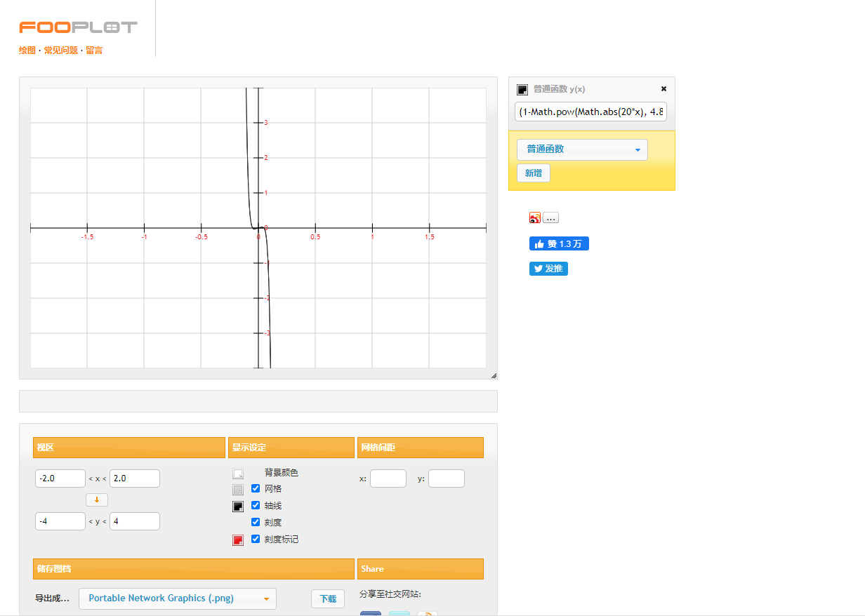Screen dimensions: 865x616
Task: Edit the grid spacing y field
Action: pos(447,478)
